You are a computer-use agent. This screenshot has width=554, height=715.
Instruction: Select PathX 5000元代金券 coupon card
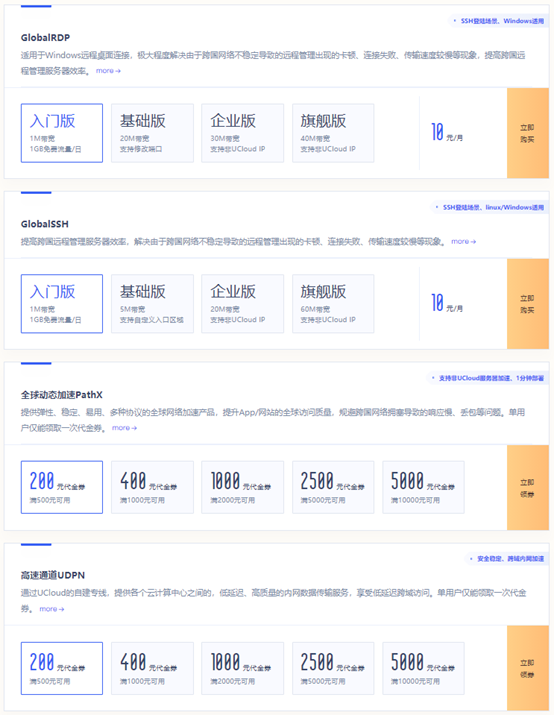tap(423, 487)
